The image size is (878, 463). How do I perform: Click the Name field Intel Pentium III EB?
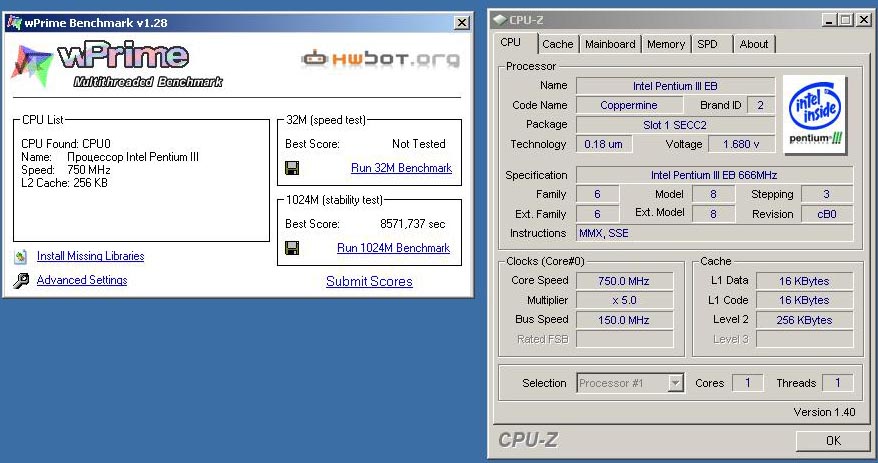click(675, 86)
